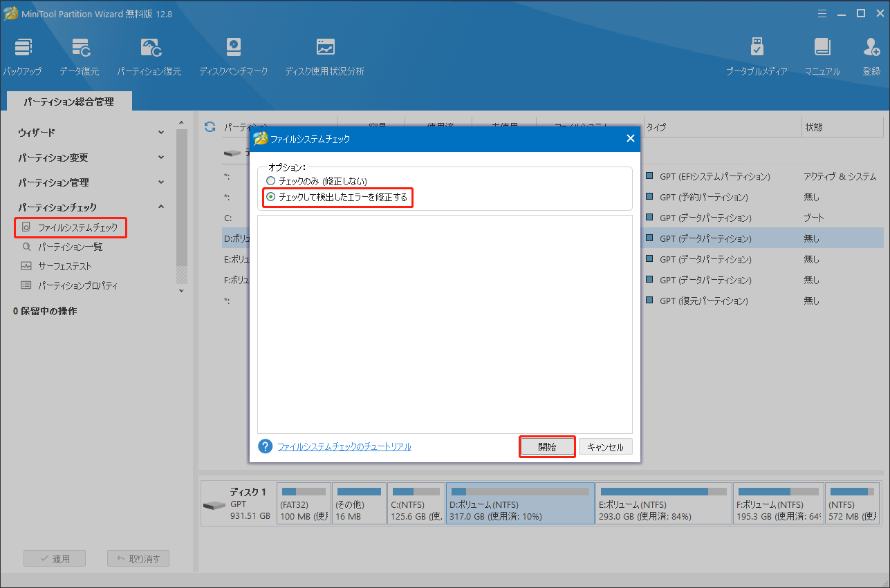
Task: Open ディスク使用状況分析 space analyzer
Action: click(x=324, y=57)
